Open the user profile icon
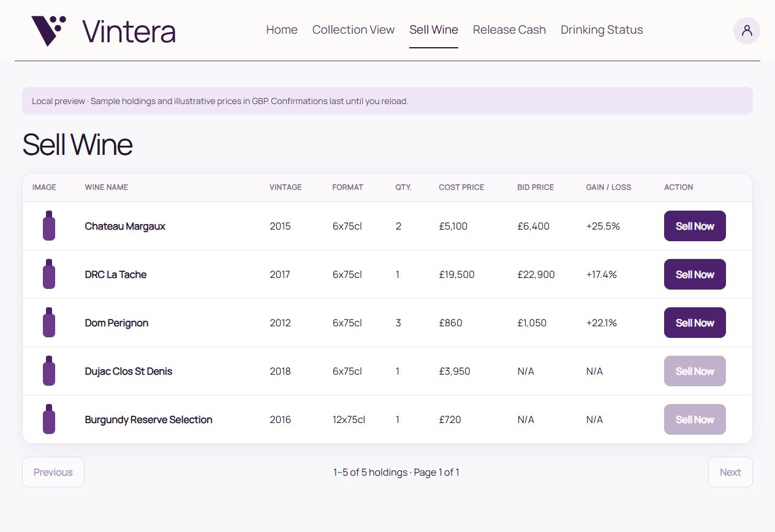This screenshot has height=532, width=775. 746,31
